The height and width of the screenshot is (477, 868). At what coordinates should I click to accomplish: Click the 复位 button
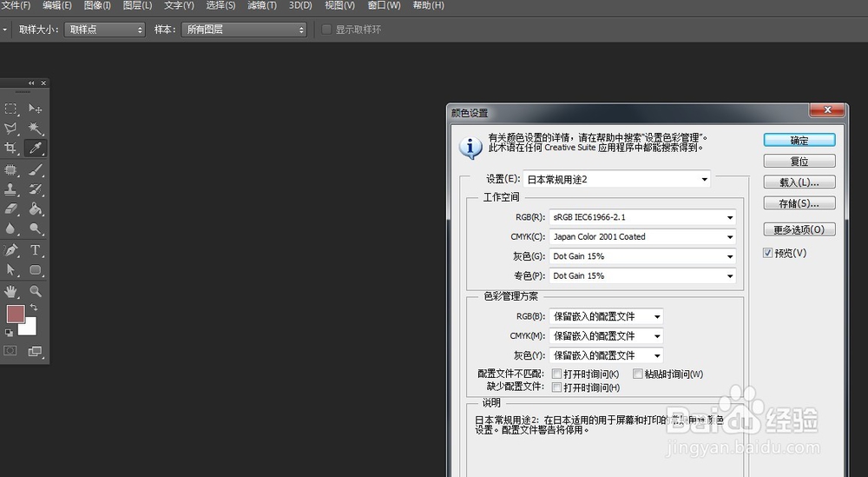pyautogui.click(x=799, y=162)
